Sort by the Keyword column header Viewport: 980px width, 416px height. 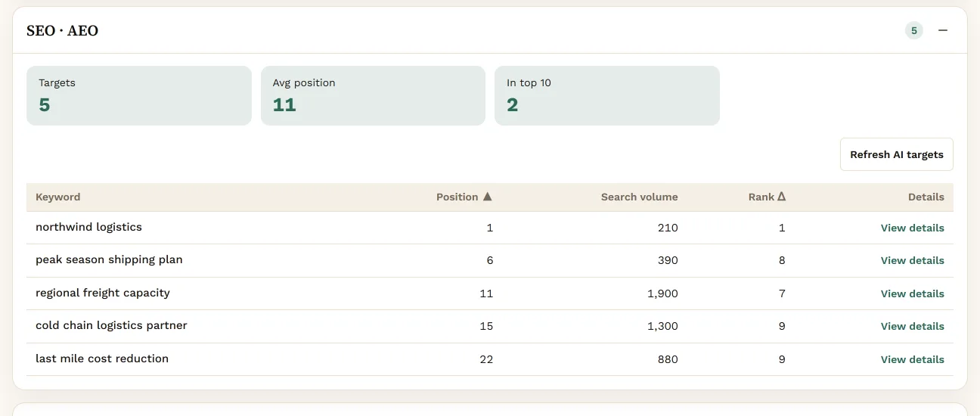click(x=57, y=197)
